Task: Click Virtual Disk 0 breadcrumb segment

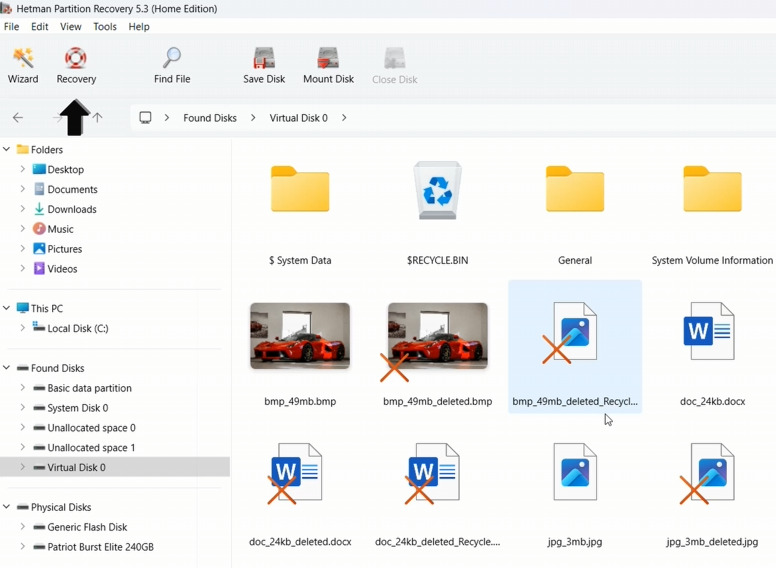Action: coord(298,118)
